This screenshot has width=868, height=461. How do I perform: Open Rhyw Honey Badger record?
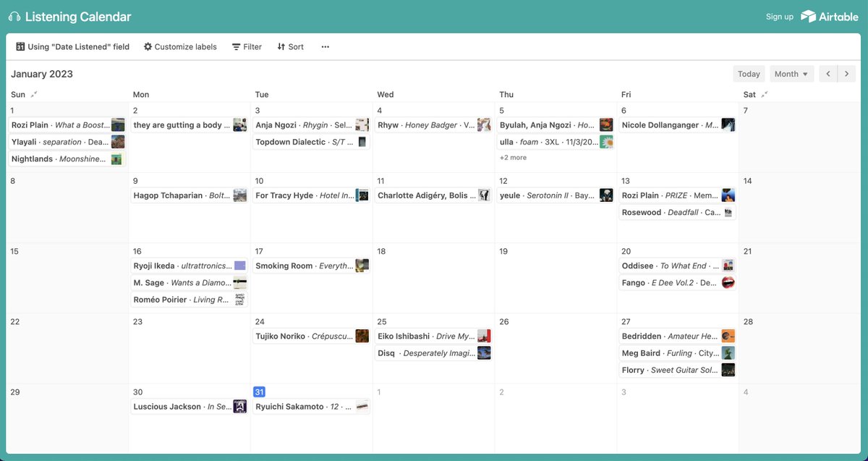tap(434, 125)
